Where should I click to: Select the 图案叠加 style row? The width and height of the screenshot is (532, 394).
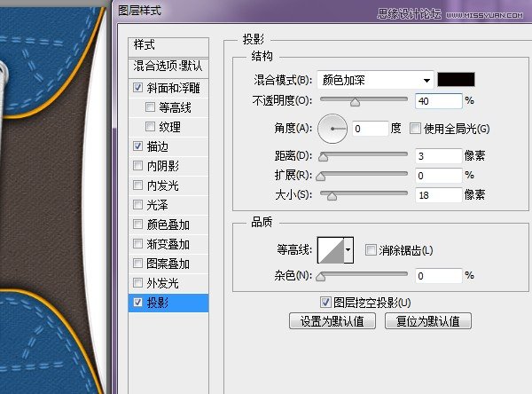tap(168, 264)
